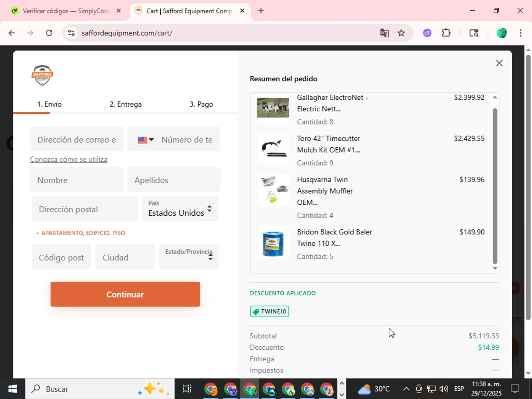
Task: Go to the 2. Entrega step tab
Action: coord(126,104)
